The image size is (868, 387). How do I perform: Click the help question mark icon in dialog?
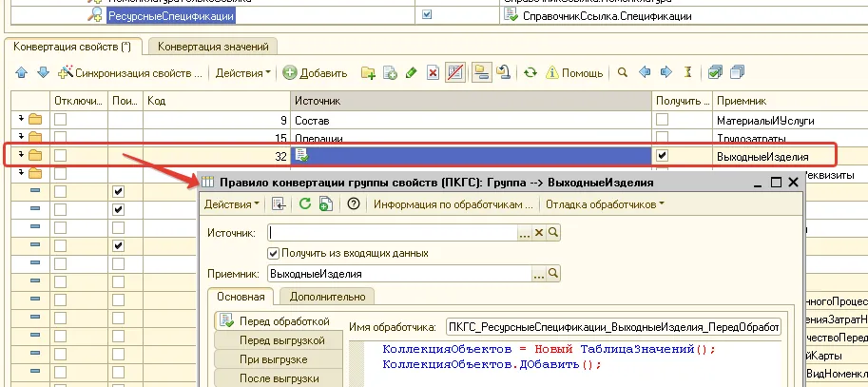pyautogui.click(x=353, y=203)
